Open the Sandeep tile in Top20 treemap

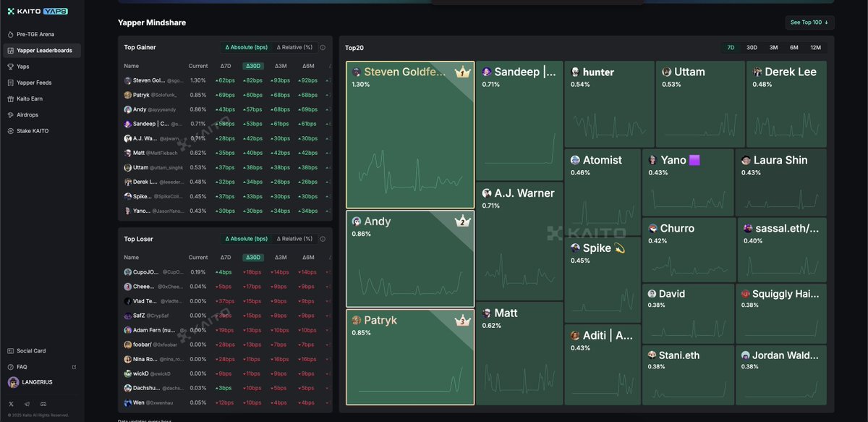tap(519, 120)
